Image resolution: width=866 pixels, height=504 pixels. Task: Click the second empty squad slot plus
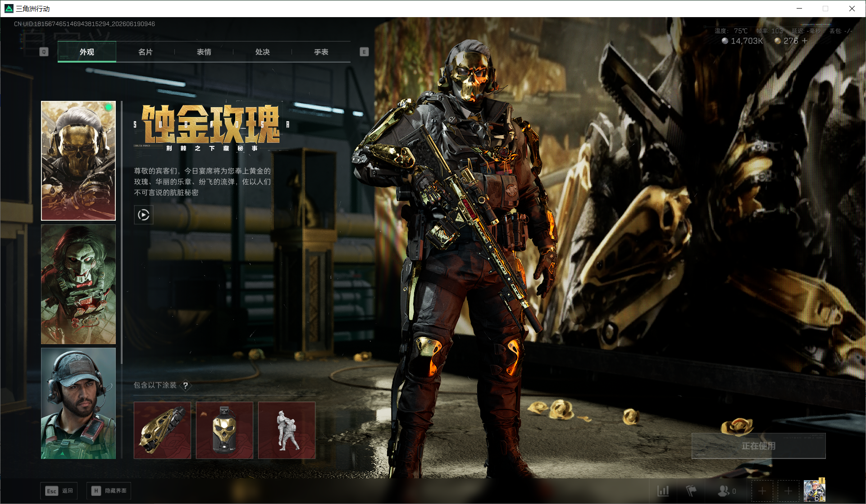pos(788,490)
